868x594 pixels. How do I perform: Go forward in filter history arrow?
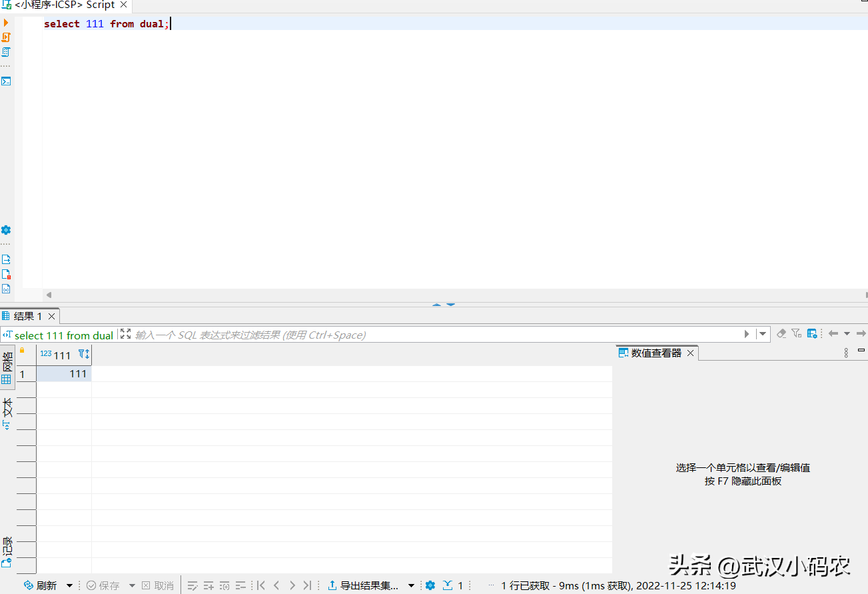tap(861, 333)
